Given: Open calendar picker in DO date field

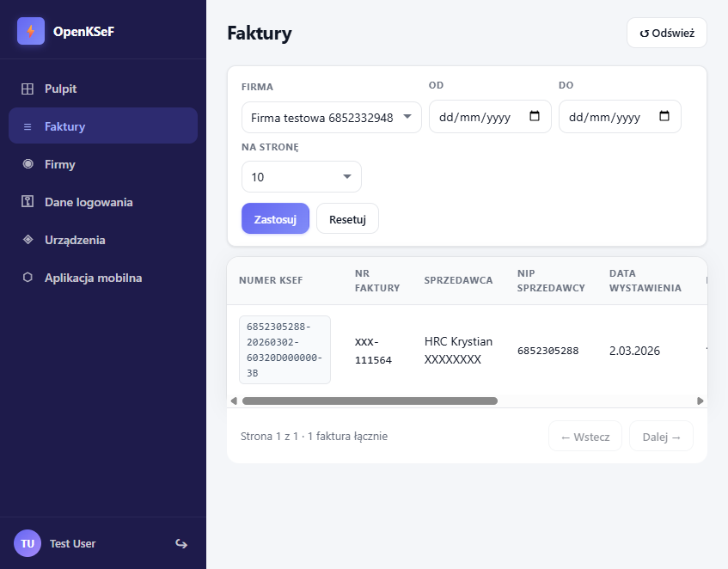Looking at the screenshot, I should [664, 117].
